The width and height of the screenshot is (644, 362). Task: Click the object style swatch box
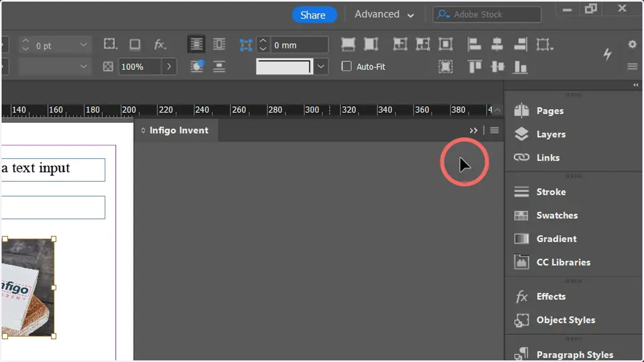(284, 67)
